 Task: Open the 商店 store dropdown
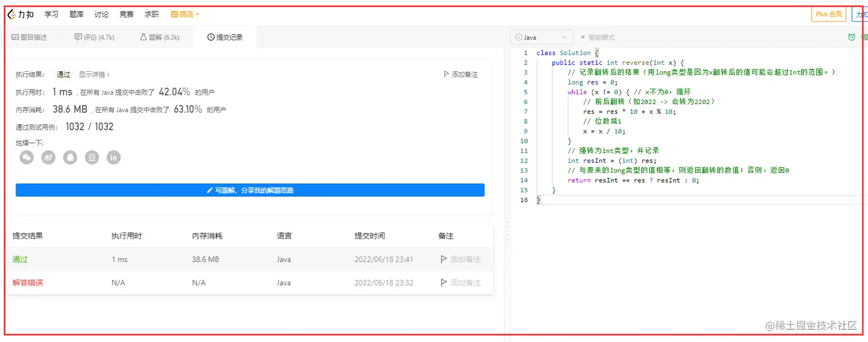[185, 14]
